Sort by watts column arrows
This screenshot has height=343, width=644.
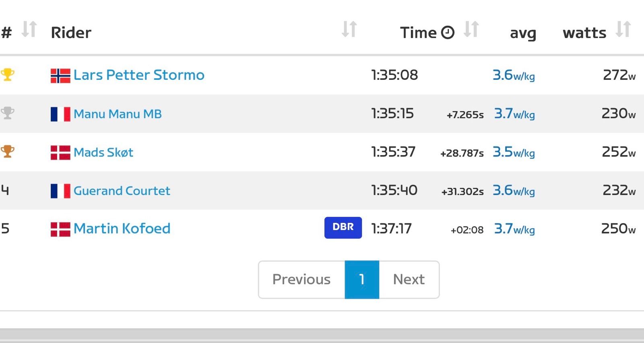623,29
